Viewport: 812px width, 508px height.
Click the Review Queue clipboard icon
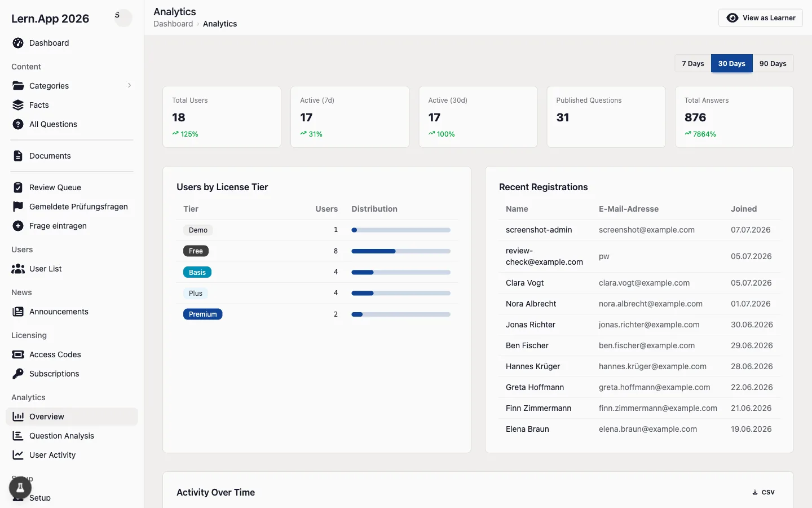click(18, 187)
